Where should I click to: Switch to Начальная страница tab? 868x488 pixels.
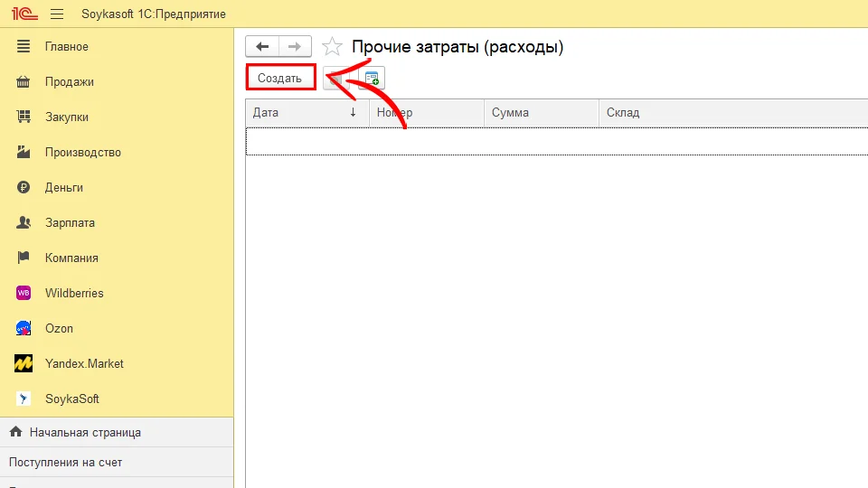click(85, 432)
